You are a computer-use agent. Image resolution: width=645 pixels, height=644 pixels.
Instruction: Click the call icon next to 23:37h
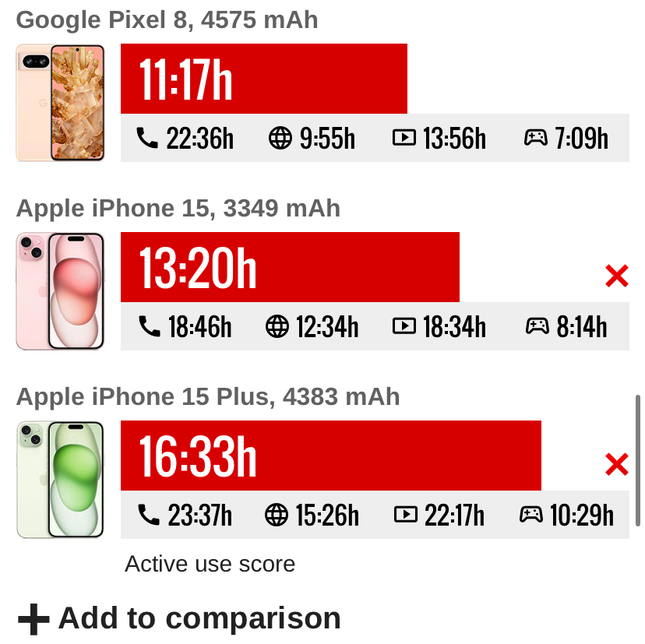[149, 515]
